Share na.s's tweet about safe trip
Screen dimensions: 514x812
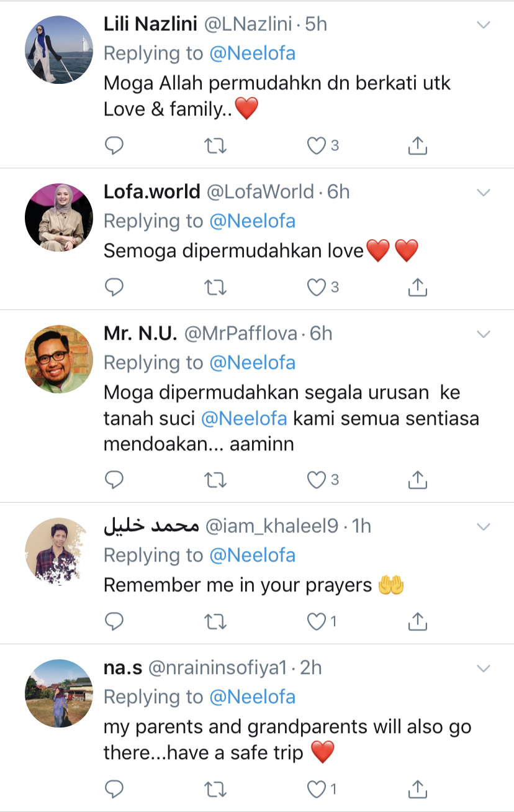(418, 789)
